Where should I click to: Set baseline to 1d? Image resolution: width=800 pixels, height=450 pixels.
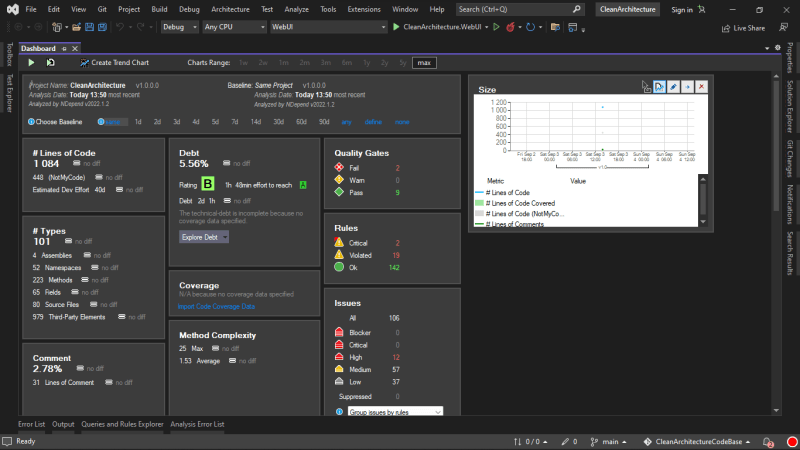pyautogui.click(x=138, y=122)
